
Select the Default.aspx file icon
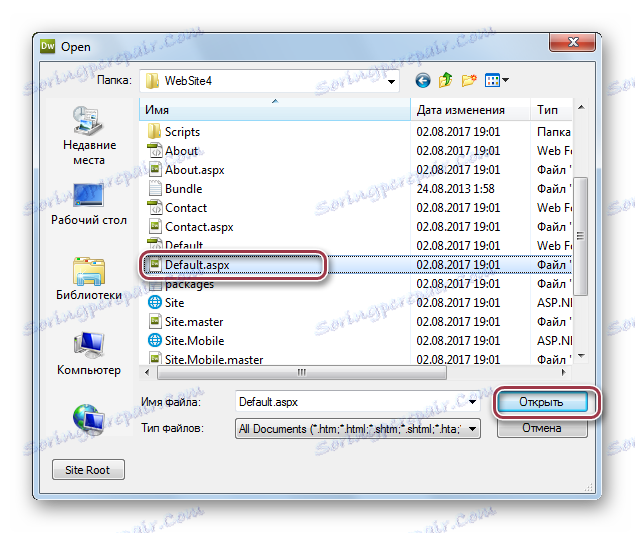(x=155, y=264)
